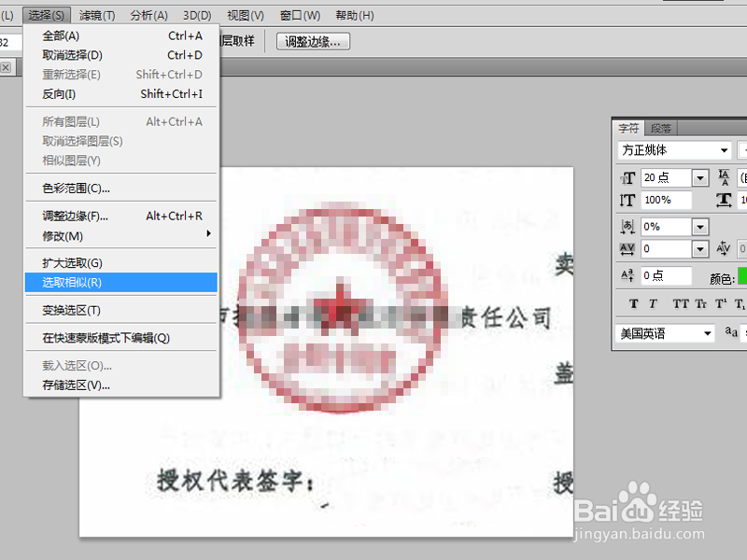Edit the 20 点 font size field
Viewport: 747px width, 560px height.
(x=666, y=177)
